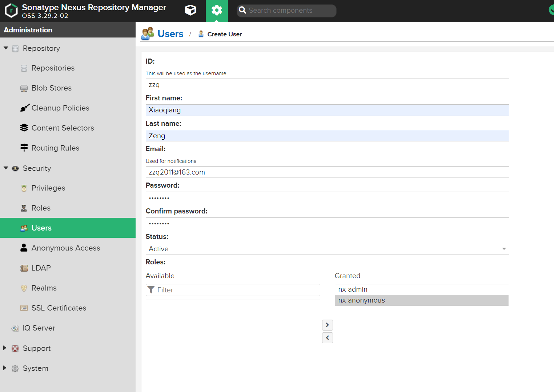The image size is (554, 392).
Task: Click the Routing Rules signpost icon
Action: point(24,148)
